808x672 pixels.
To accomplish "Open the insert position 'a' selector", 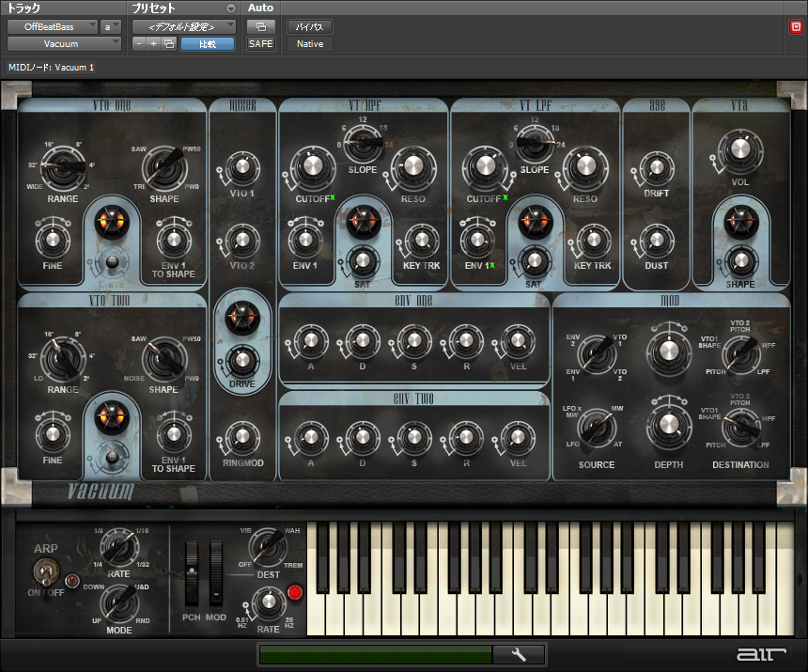I will tap(111, 27).
